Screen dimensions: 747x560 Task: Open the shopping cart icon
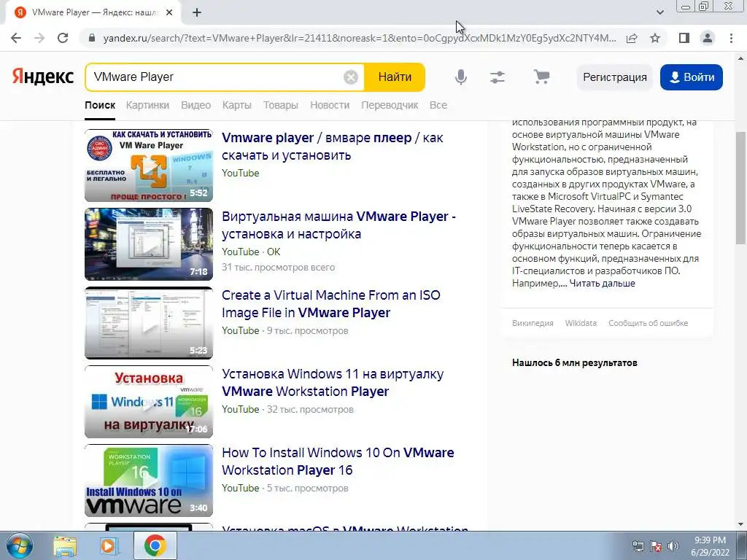[541, 77]
